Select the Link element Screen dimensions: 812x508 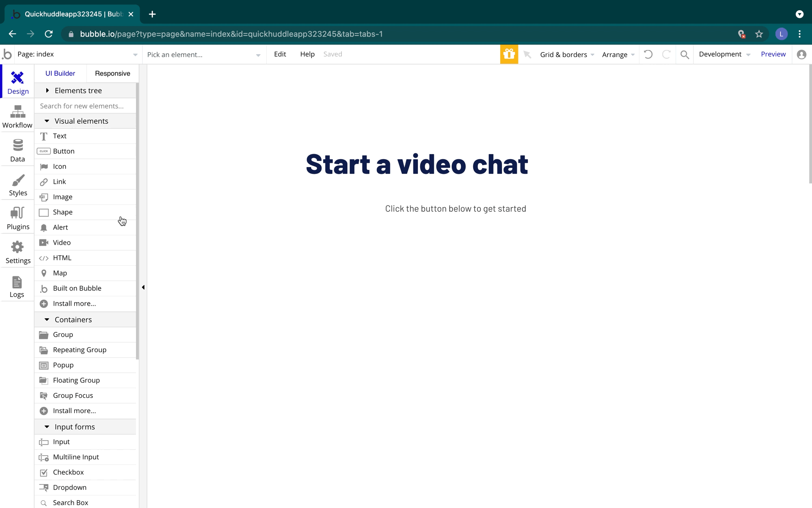coord(85,182)
